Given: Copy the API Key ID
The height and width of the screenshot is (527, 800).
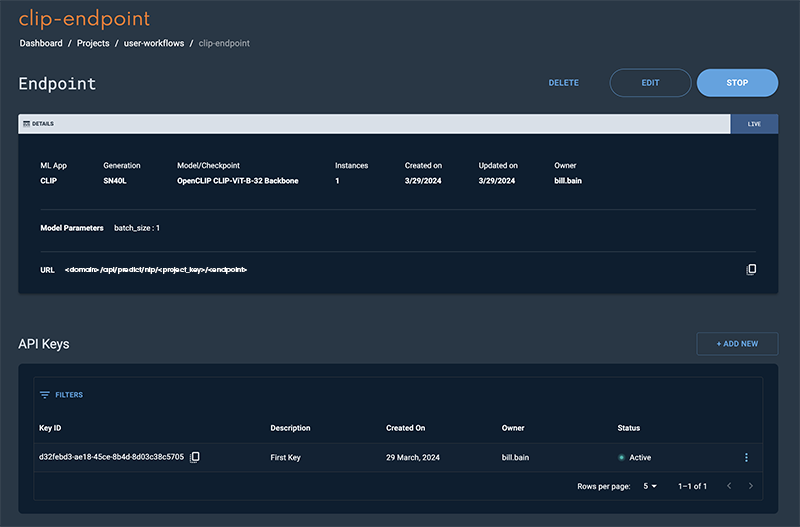Looking at the screenshot, I should pos(195,457).
